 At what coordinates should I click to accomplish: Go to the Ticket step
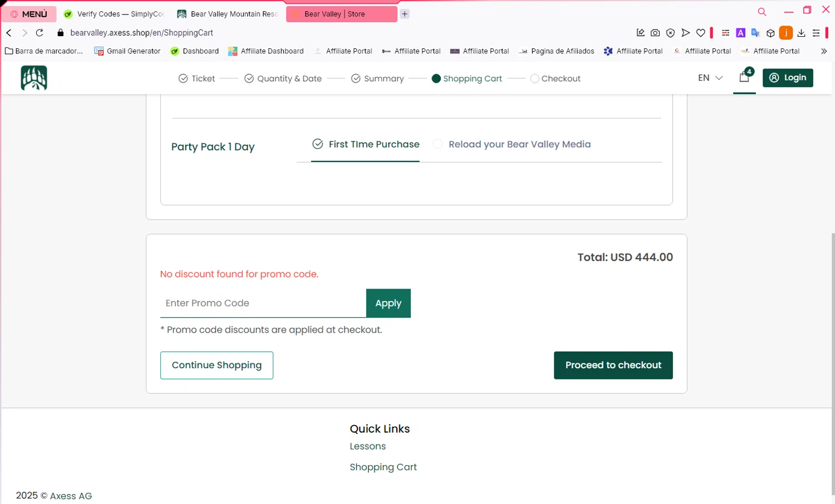197,78
